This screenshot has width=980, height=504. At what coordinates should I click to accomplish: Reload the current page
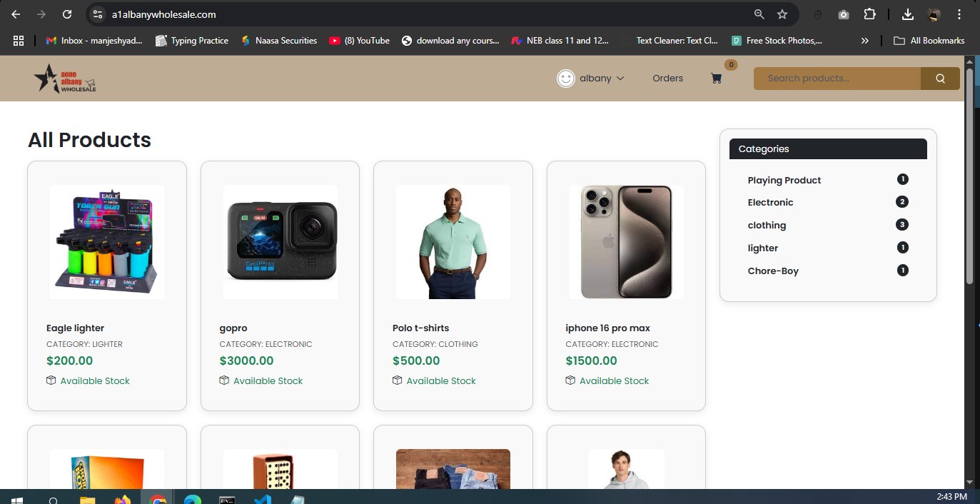coord(67,14)
